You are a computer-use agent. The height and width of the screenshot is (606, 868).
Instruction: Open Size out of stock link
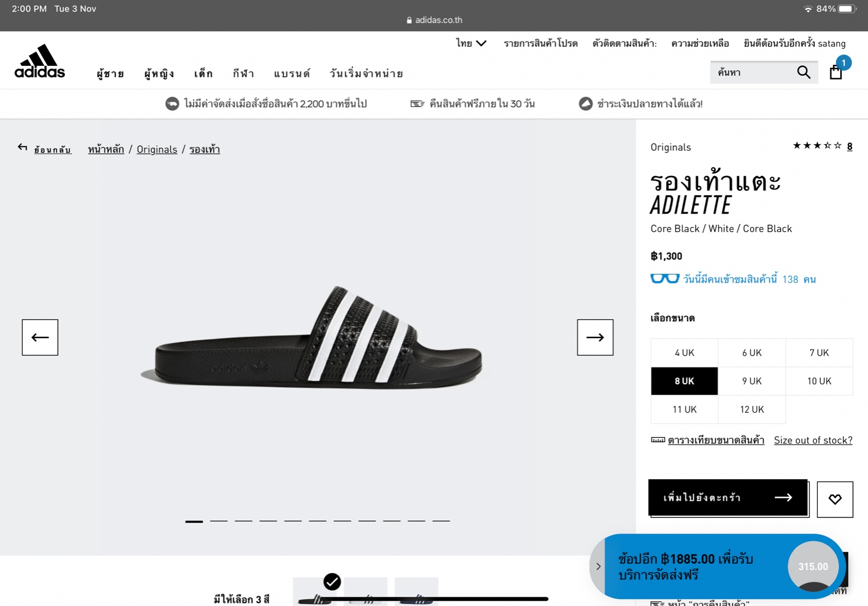813,440
